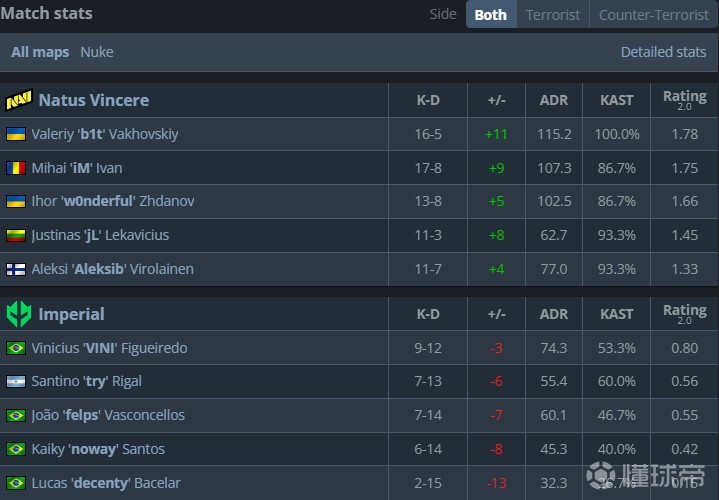Switch side filter to Counter-Terrorist
The width and height of the screenshot is (719, 500).
point(652,14)
